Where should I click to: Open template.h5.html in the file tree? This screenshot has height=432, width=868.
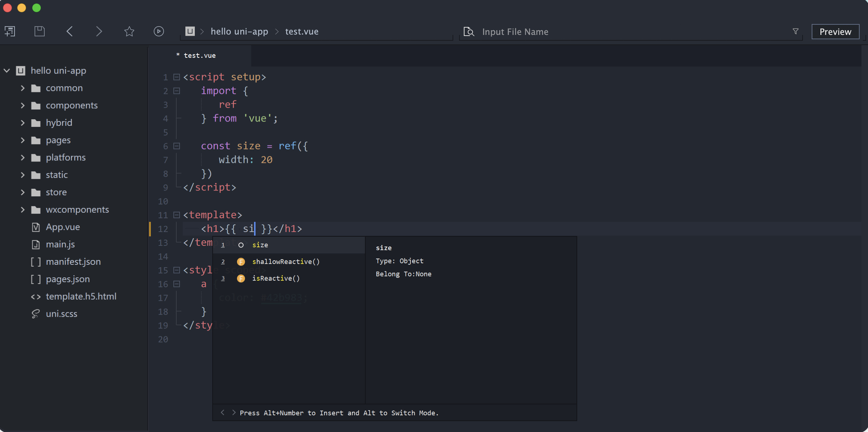pyautogui.click(x=81, y=296)
